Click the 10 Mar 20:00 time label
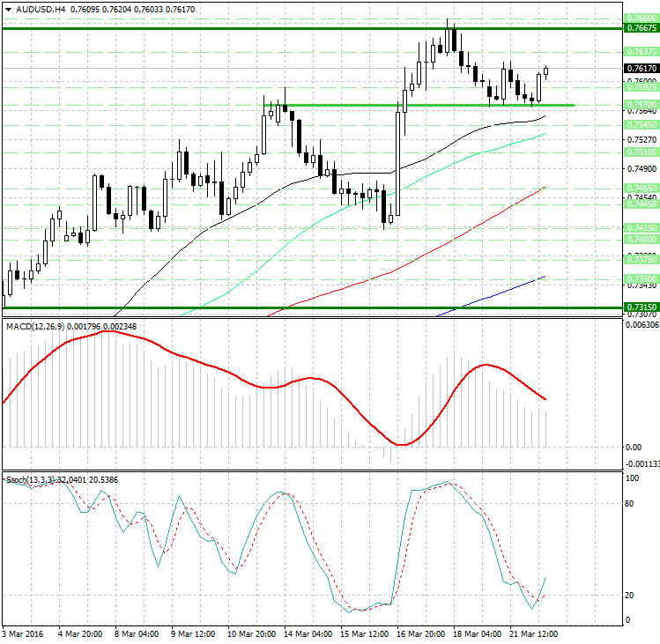This screenshot has height=644, width=660. 252,634
